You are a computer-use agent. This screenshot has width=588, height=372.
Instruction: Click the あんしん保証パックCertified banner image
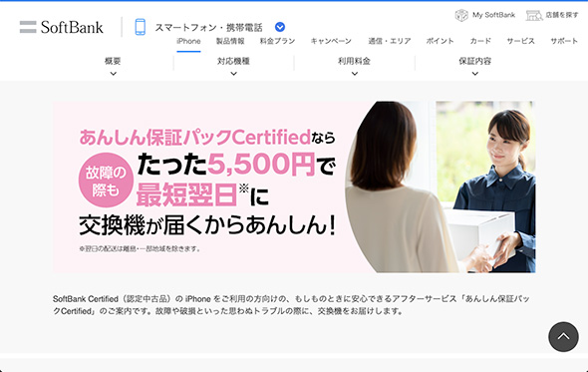pos(294,186)
